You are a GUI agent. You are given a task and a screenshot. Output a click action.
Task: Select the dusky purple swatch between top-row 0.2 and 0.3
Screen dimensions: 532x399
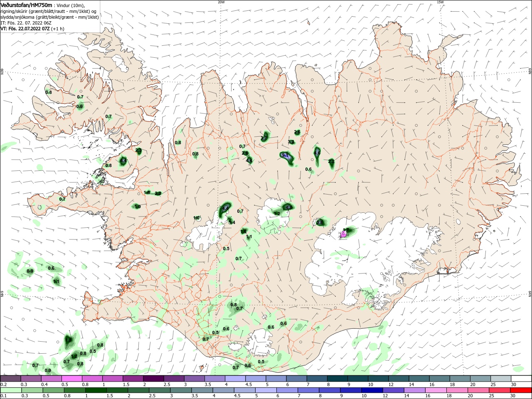pos(10,379)
